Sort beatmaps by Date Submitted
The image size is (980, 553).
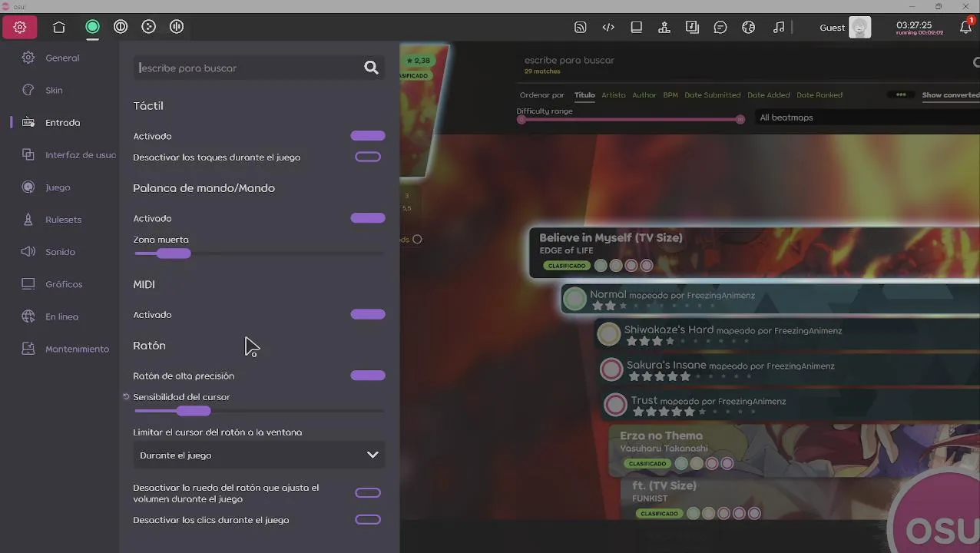(713, 95)
